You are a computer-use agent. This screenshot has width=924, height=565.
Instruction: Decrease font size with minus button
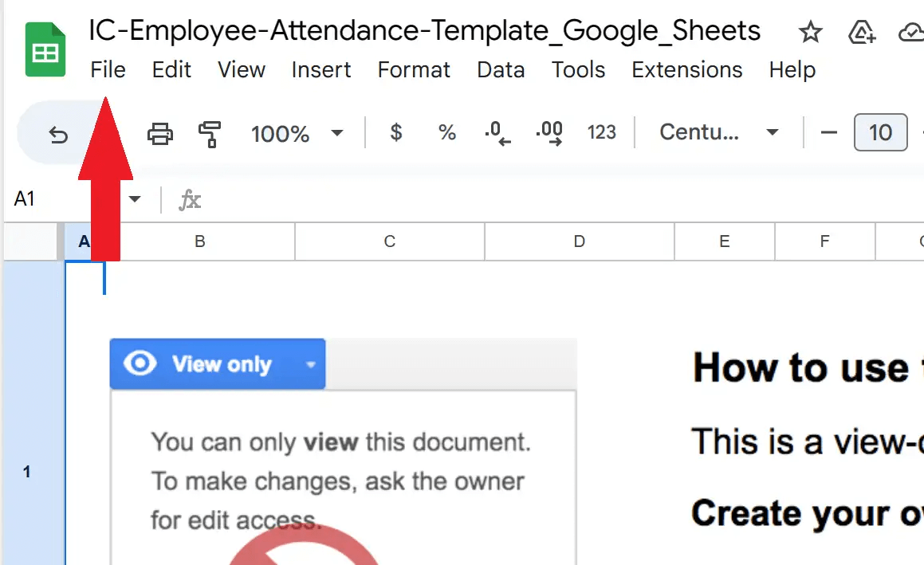pyautogui.click(x=829, y=132)
